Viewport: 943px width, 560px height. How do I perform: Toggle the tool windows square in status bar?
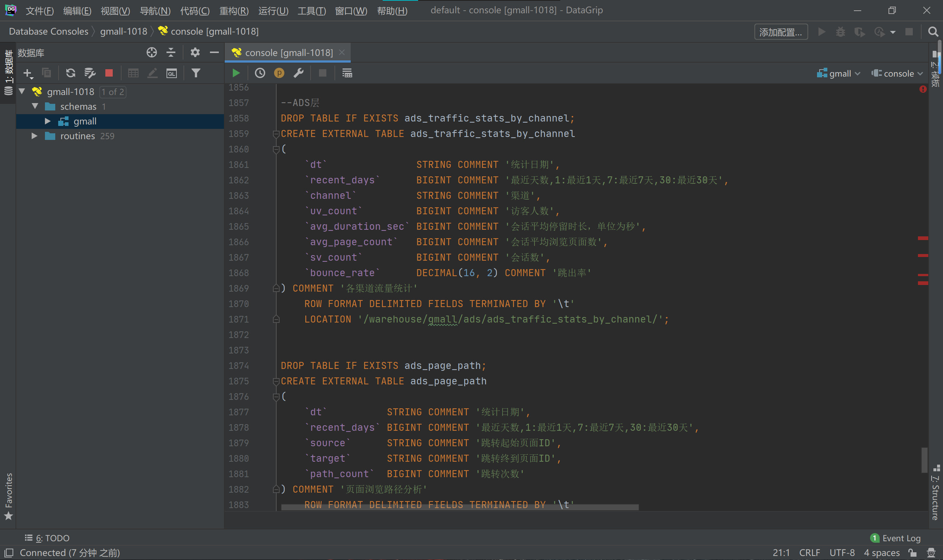pyautogui.click(x=9, y=553)
